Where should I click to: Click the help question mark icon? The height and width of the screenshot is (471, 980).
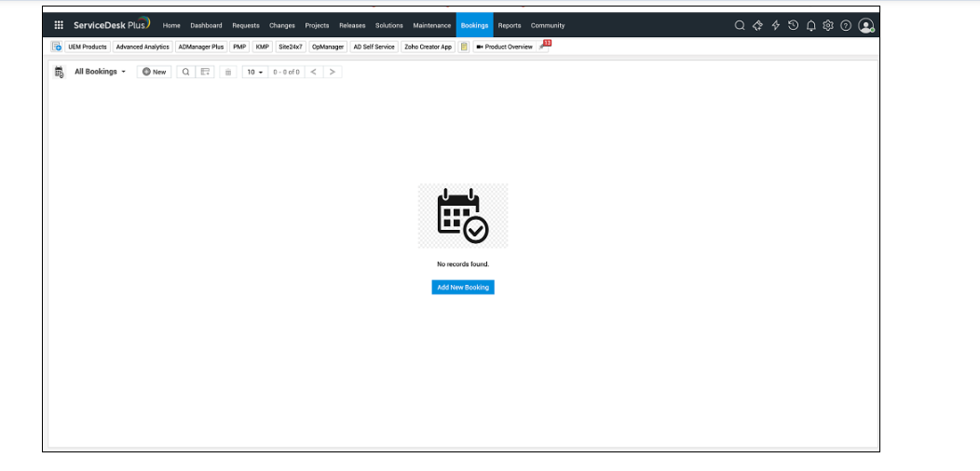846,25
